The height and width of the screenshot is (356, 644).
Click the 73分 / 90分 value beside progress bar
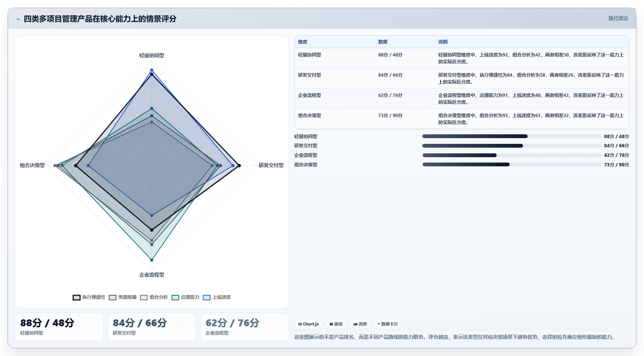(x=617, y=164)
